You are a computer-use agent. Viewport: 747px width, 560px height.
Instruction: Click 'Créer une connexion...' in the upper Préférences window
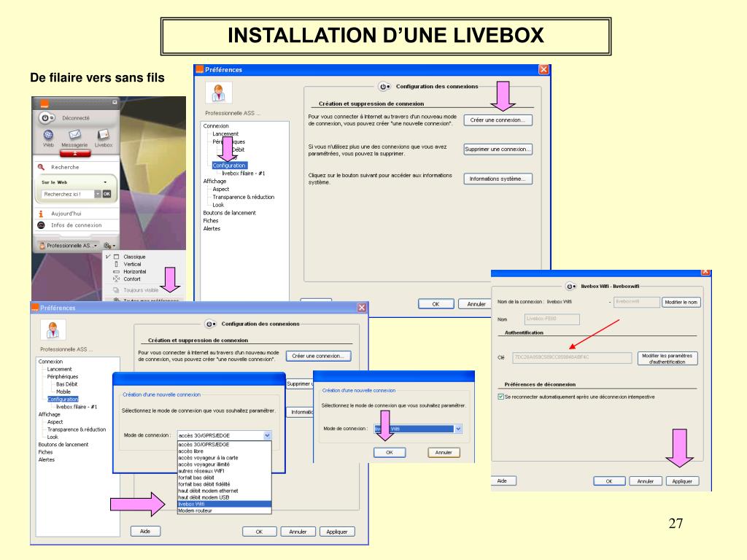tap(498, 120)
